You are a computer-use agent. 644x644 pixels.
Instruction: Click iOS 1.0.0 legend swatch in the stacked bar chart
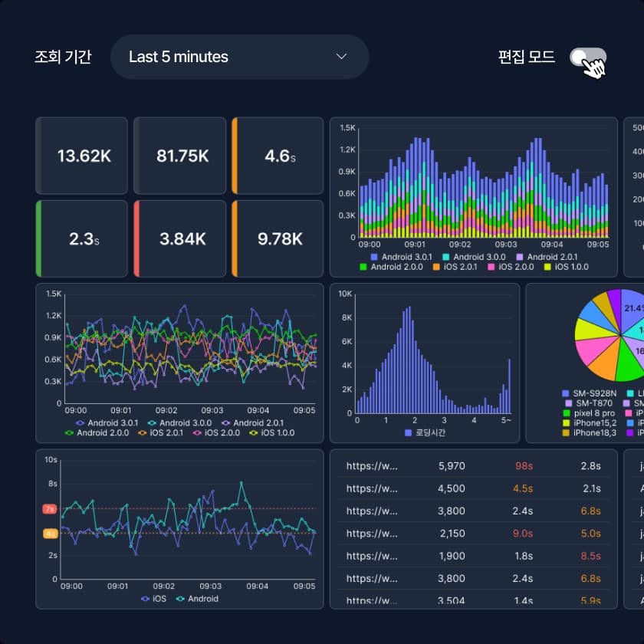[547, 267]
